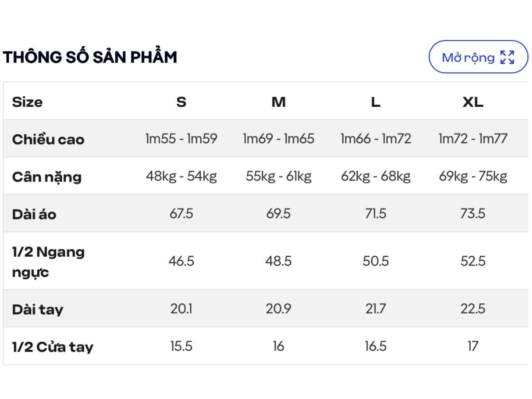The height and width of the screenshot is (399, 532).
Task: Click the 1/2 Ngang ngực row label
Action: click(48, 262)
